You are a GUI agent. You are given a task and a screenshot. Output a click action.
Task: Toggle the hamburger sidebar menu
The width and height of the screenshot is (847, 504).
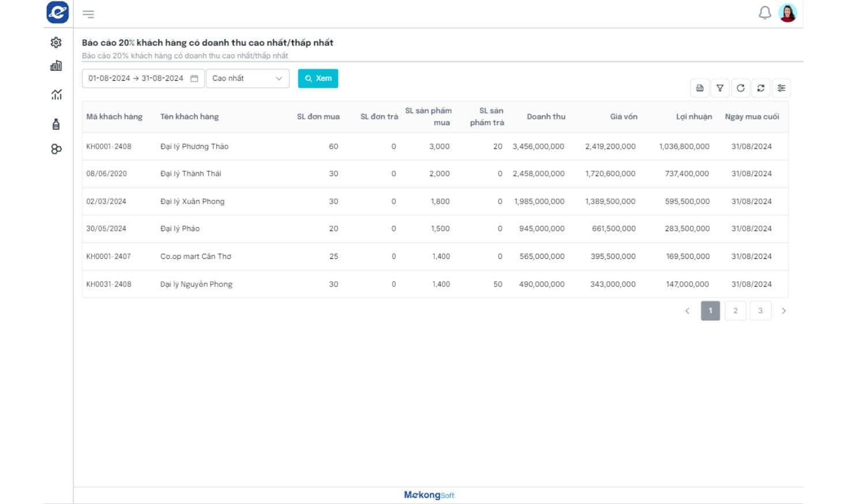point(88,14)
